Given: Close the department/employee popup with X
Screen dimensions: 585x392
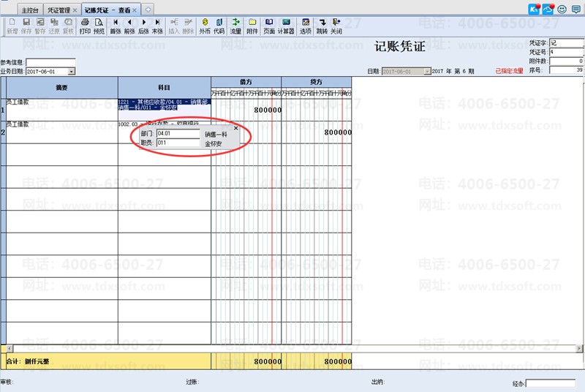Looking at the screenshot, I should 235,128.
